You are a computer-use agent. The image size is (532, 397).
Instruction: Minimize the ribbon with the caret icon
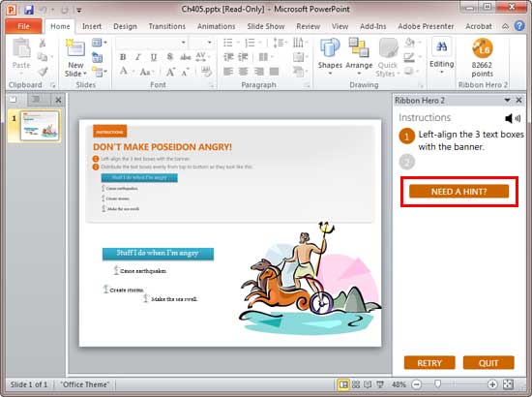tap(505, 26)
